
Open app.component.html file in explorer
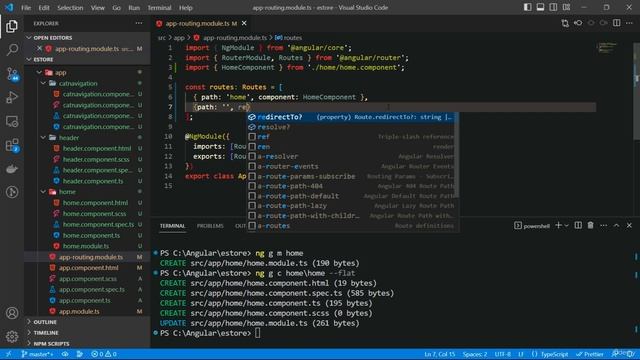[x=89, y=268]
